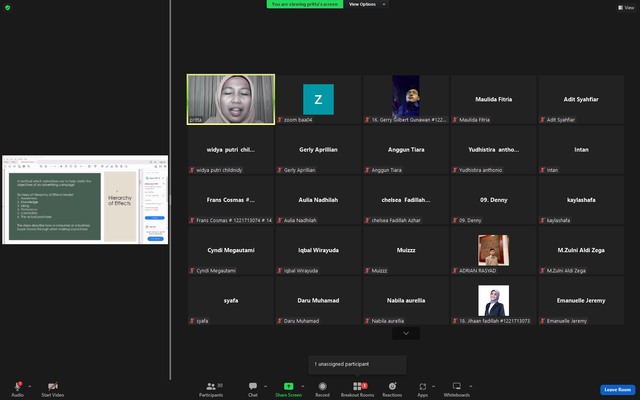
Task: Select the Maulida Fitria tile
Action: coord(493,99)
